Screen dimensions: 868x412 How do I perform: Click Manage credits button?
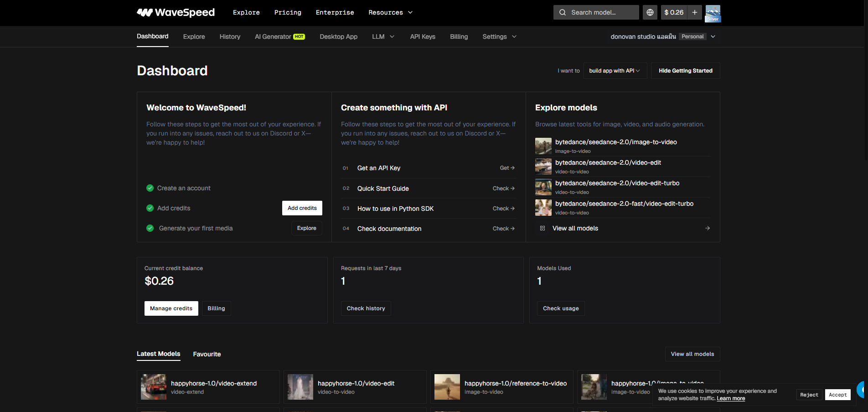(x=171, y=308)
